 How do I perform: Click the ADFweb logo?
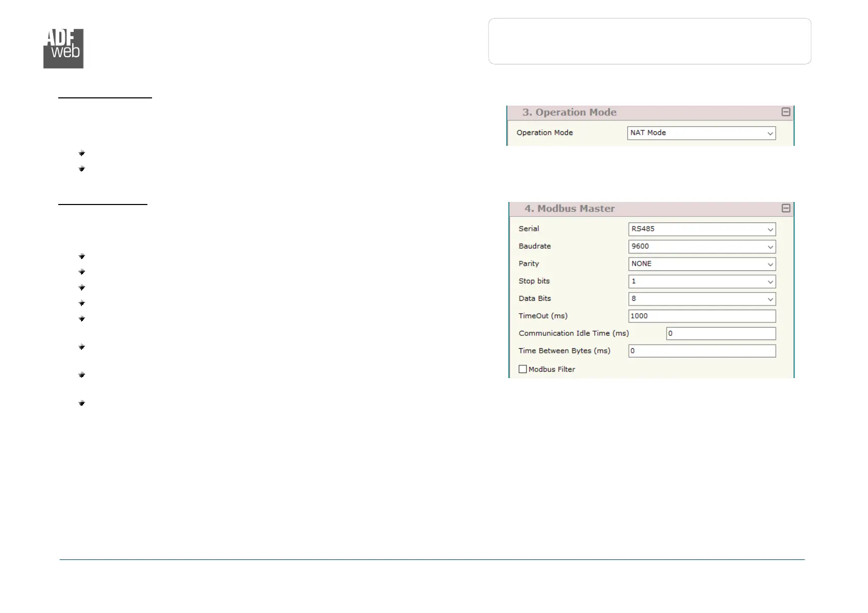[x=63, y=48]
